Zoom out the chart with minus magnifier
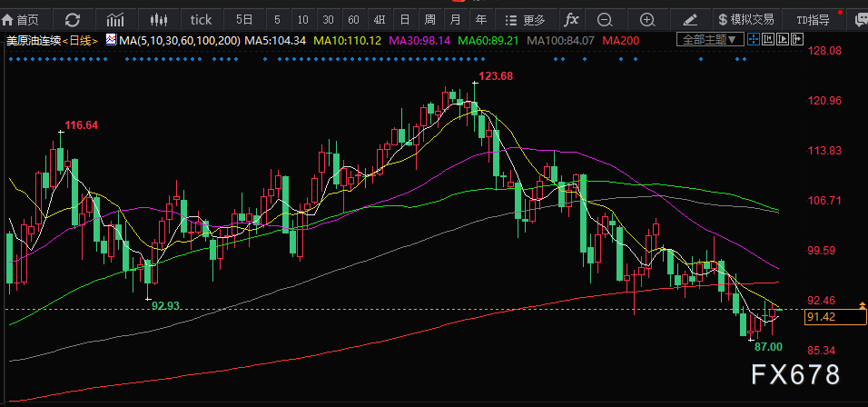 (605, 20)
